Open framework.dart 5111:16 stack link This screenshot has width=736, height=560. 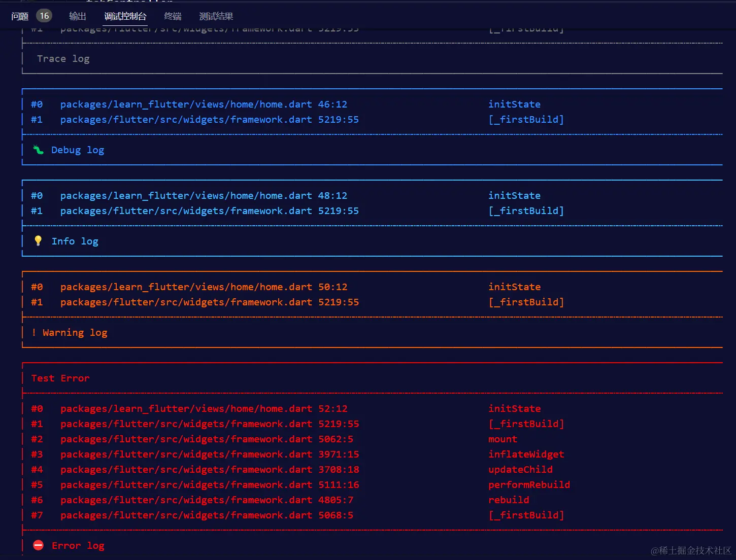[x=210, y=484]
